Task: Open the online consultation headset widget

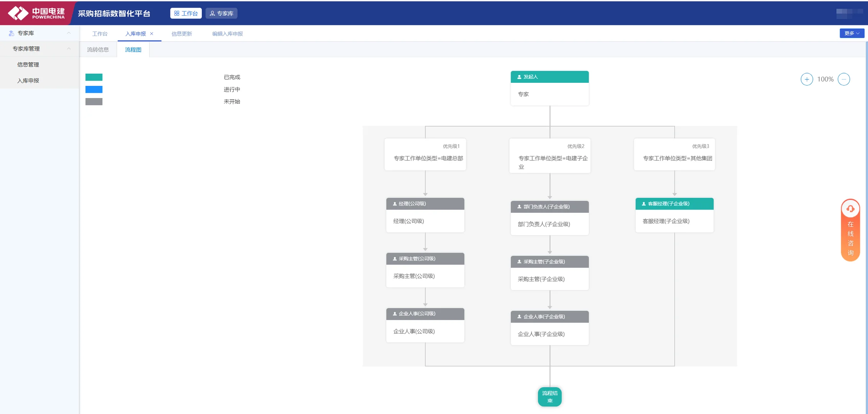Action: 850,209
